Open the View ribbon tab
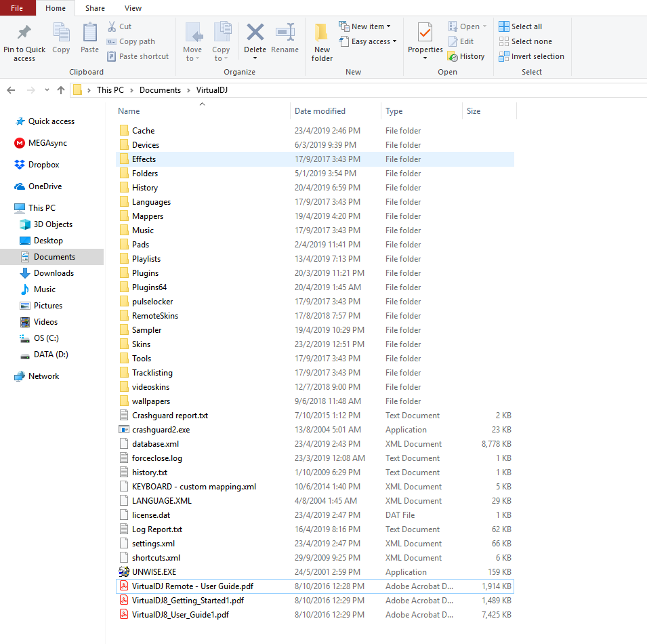Screen dimensions: 647x644 133,8
